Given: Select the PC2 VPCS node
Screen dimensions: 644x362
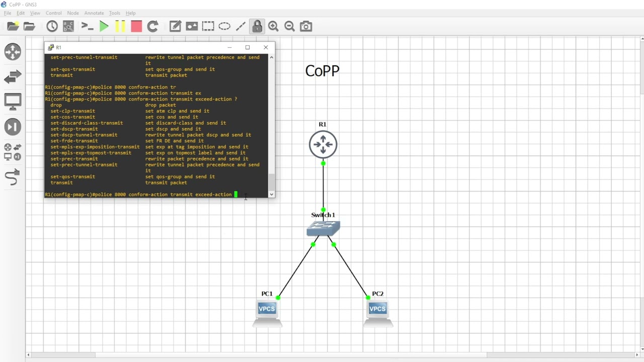Looking at the screenshot, I should [378, 313].
